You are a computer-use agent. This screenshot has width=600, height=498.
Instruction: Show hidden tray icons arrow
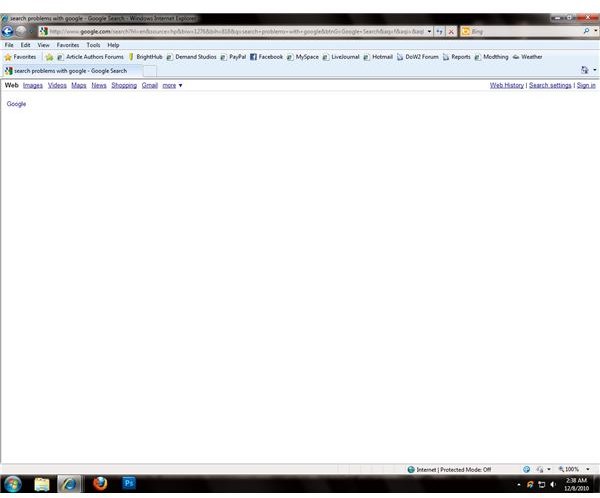pos(519,485)
